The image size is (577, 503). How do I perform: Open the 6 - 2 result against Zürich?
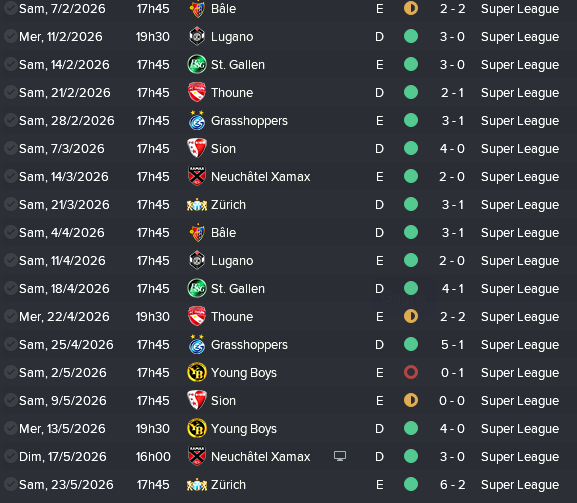(x=452, y=485)
